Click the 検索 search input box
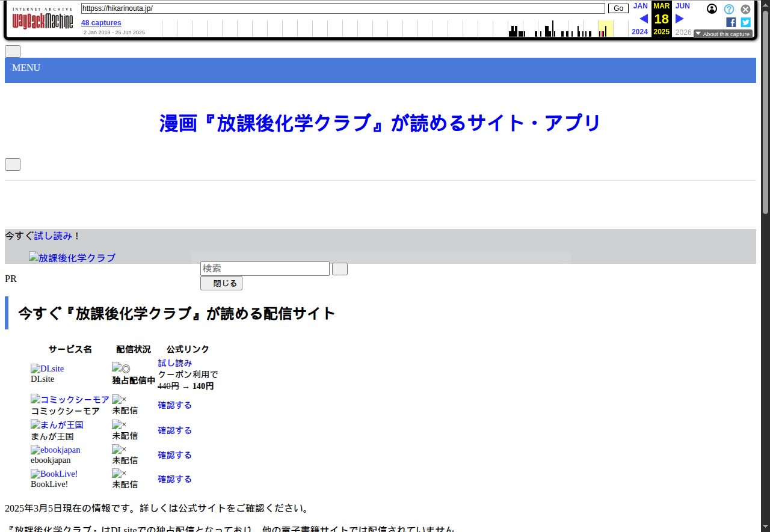 point(265,269)
